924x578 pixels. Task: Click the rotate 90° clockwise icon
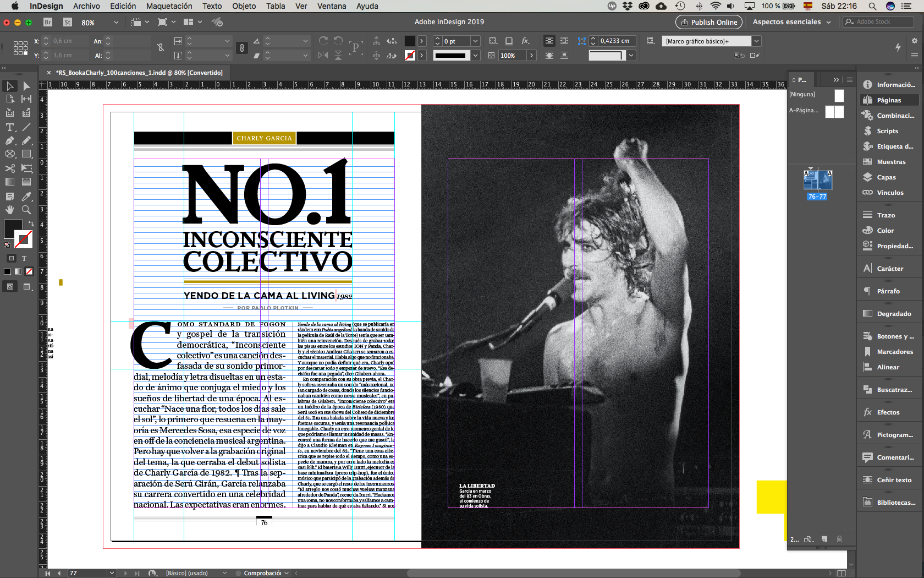[323, 41]
